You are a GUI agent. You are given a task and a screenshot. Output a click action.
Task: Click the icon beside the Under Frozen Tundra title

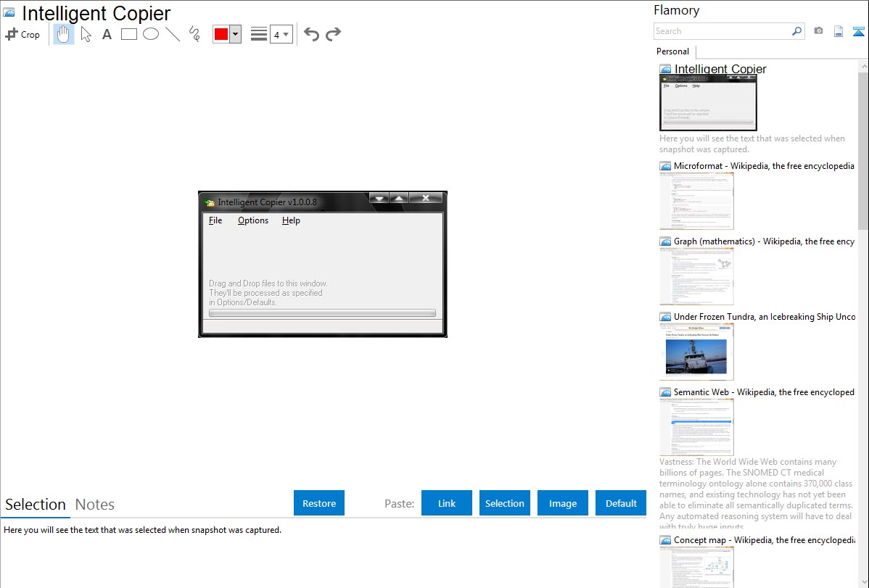click(x=665, y=317)
